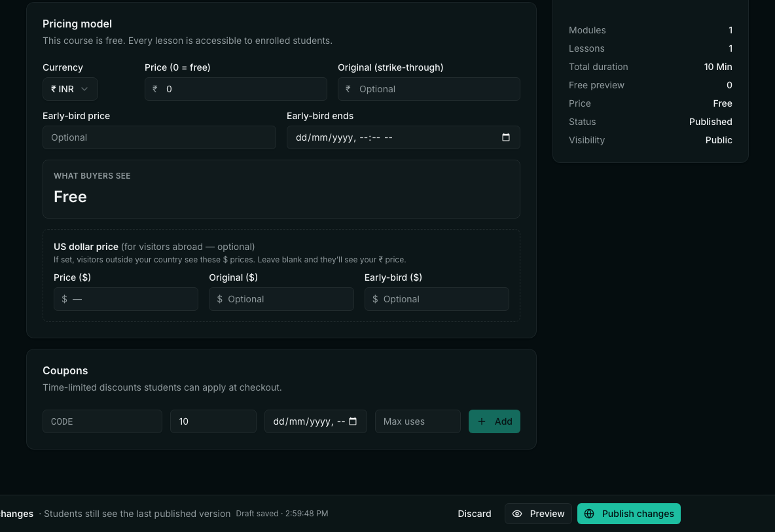Click the 'Coupons' section heading
The height and width of the screenshot is (532, 775).
pos(65,370)
